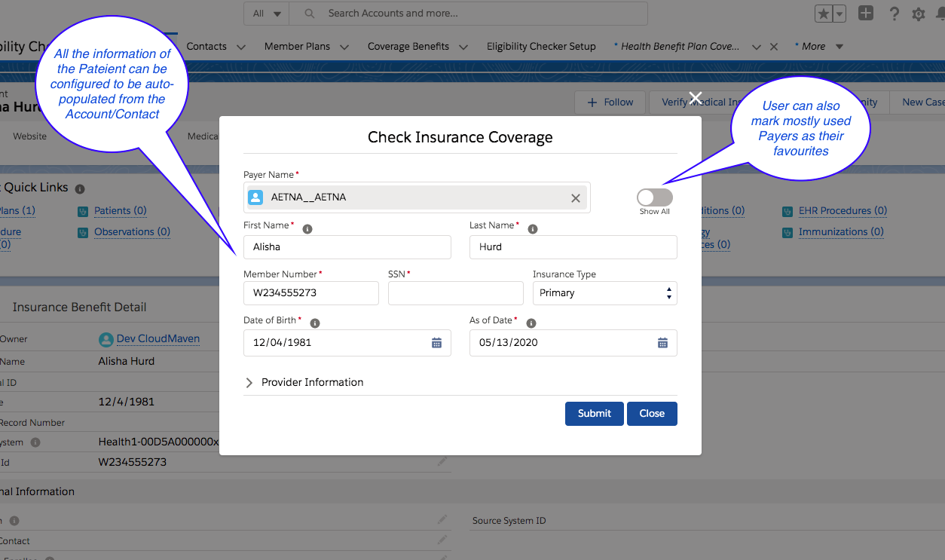Image resolution: width=945 pixels, height=560 pixels.
Task: Click inside the SSN input field
Action: 455,292
